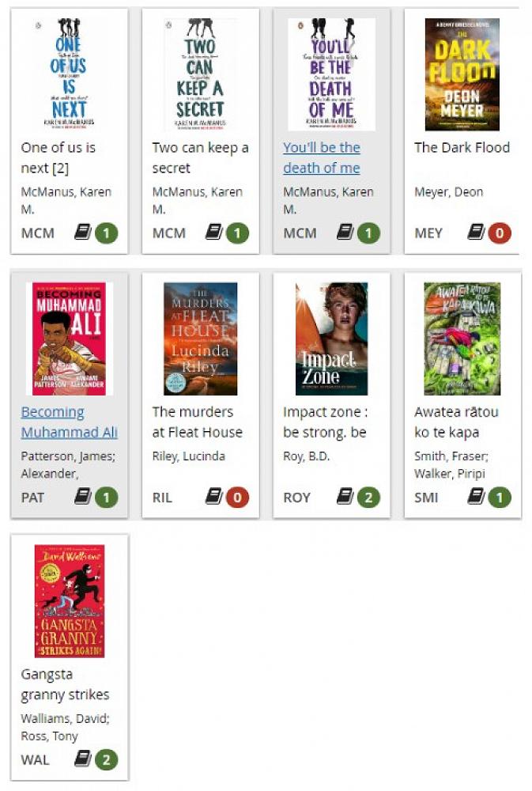This screenshot has height=791, width=532.
Task: Click Gangsta Granny Strikes Again cover
Action: 70,601
